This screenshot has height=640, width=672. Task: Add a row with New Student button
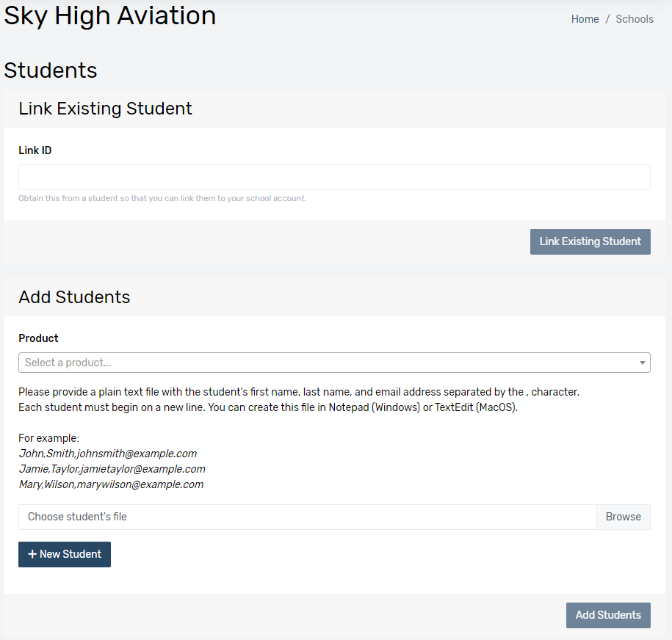65,554
